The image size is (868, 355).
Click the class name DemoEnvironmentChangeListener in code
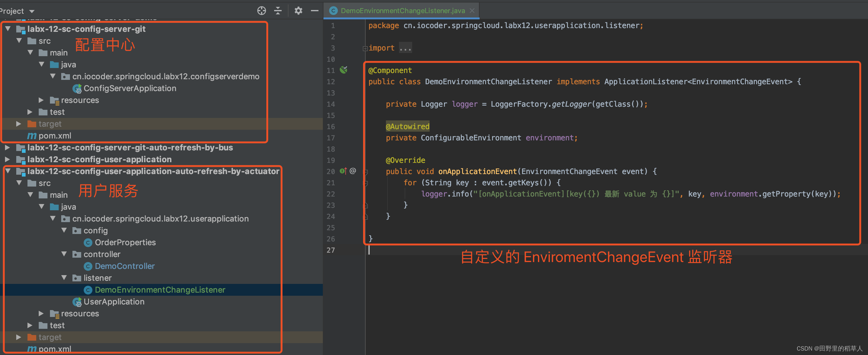(x=488, y=81)
